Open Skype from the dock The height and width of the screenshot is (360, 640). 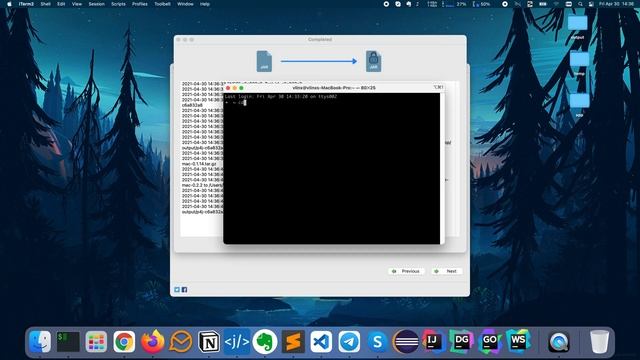(x=378, y=341)
